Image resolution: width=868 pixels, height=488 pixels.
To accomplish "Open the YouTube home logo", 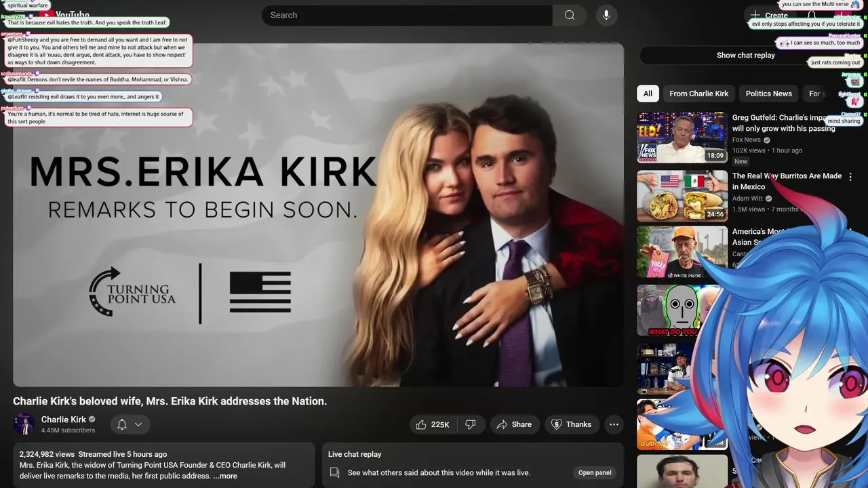I will click(x=65, y=15).
